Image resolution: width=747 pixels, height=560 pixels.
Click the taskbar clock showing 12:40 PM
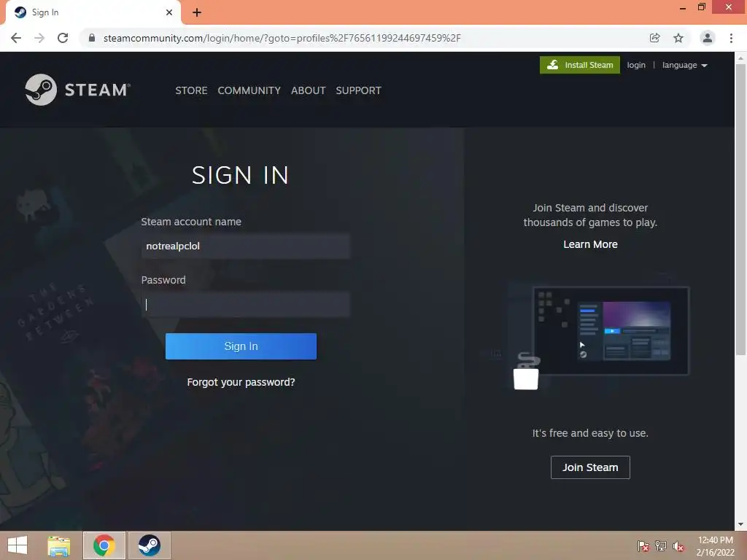(715, 546)
